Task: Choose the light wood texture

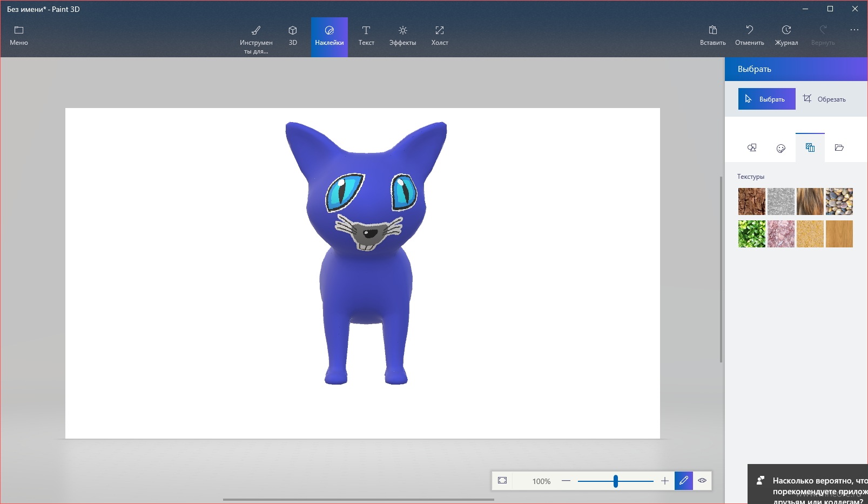Action: (x=839, y=234)
